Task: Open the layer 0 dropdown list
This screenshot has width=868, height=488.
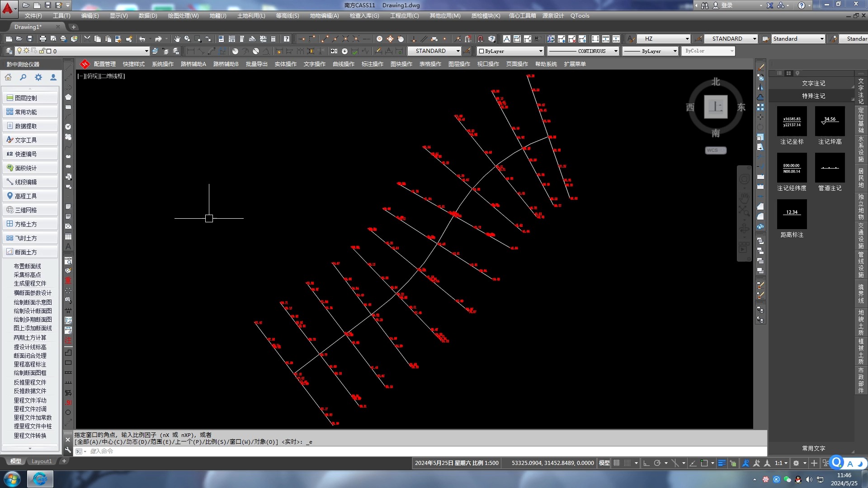Action: point(146,51)
